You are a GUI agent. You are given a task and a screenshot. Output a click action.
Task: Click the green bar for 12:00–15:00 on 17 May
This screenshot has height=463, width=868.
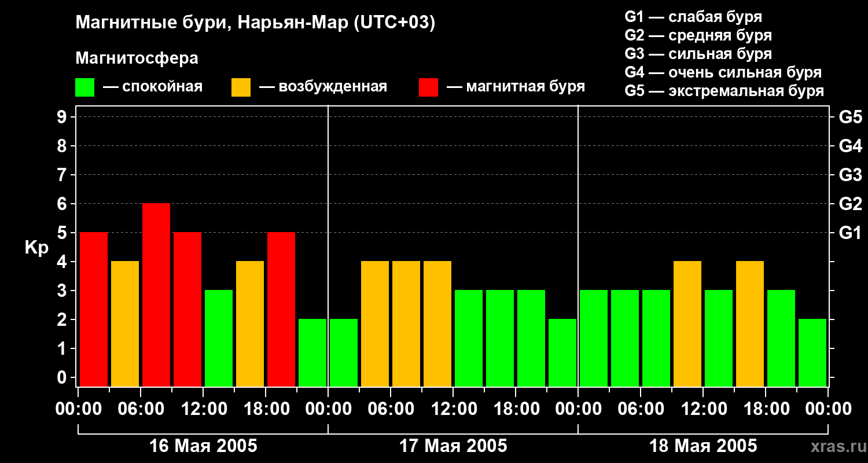point(469,338)
